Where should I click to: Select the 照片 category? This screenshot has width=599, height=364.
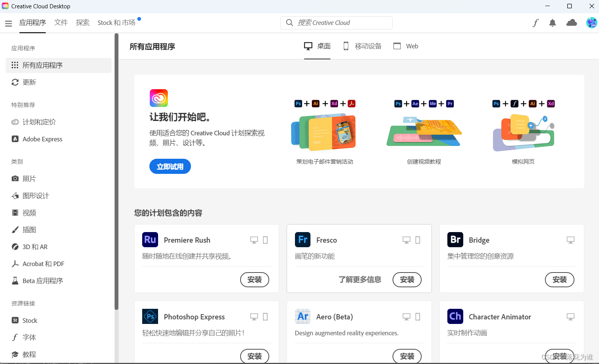click(x=59, y=179)
